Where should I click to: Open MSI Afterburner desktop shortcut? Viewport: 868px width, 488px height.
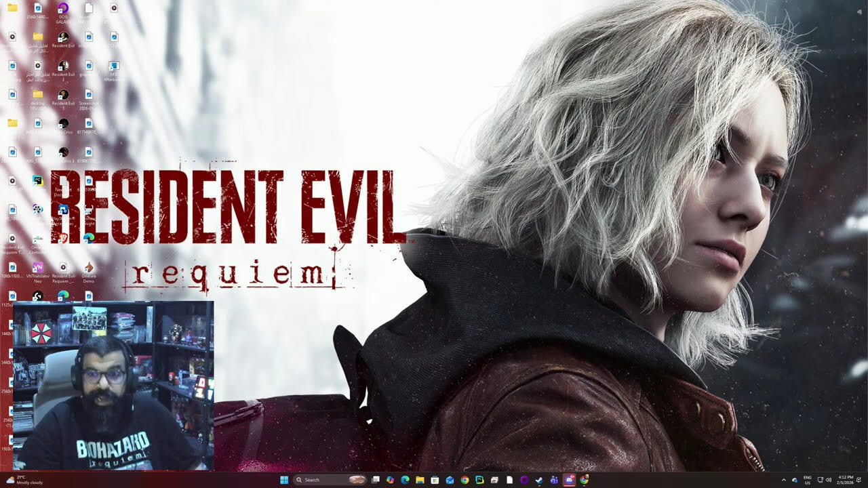click(114, 70)
